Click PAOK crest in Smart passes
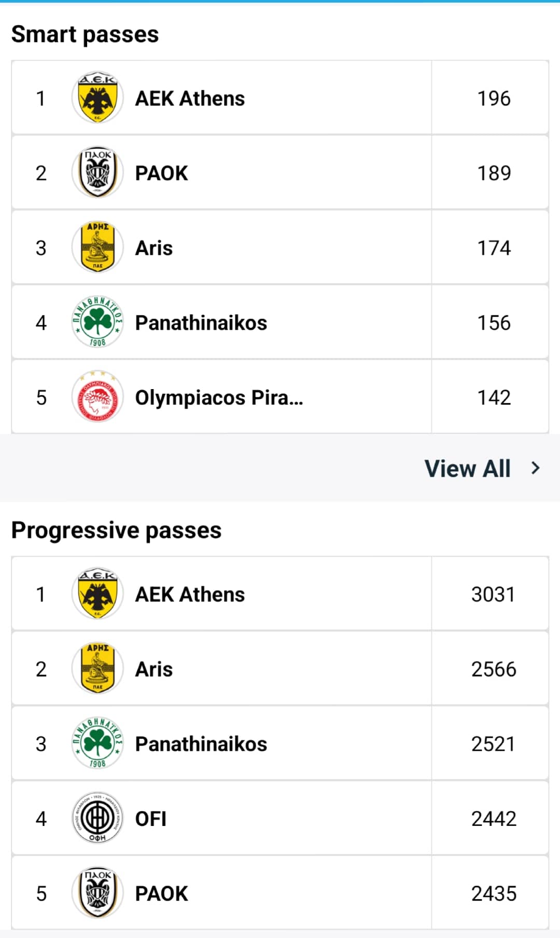 point(97,173)
